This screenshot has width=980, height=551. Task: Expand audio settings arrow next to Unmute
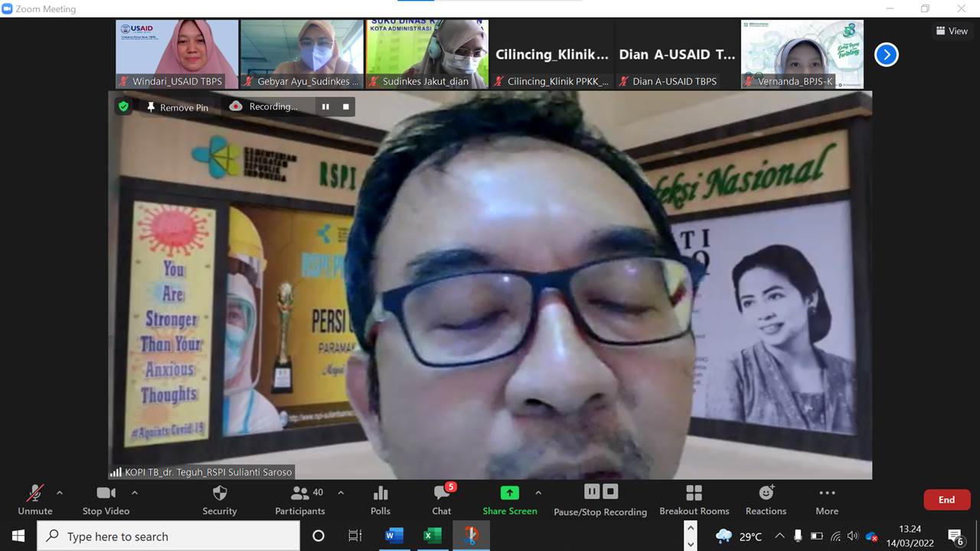(60, 493)
